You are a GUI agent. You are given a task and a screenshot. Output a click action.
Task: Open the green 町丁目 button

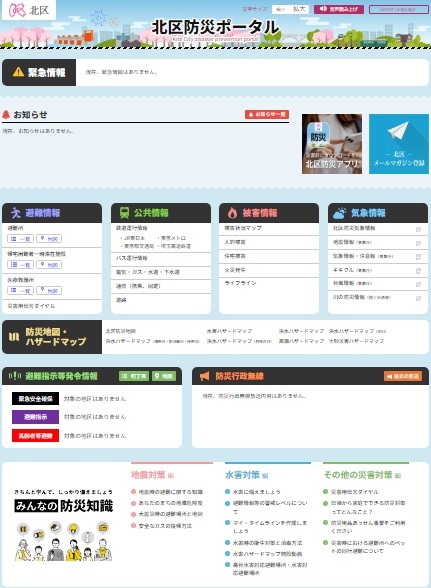click(134, 376)
